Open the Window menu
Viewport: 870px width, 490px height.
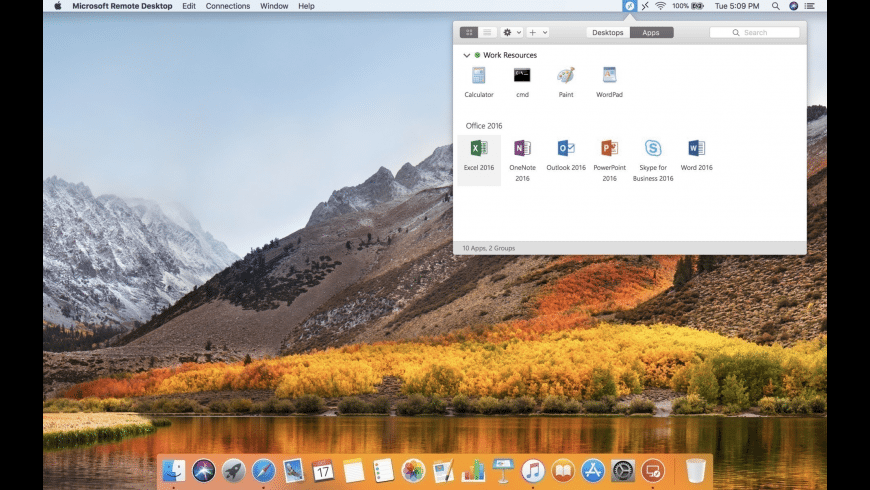[274, 6]
